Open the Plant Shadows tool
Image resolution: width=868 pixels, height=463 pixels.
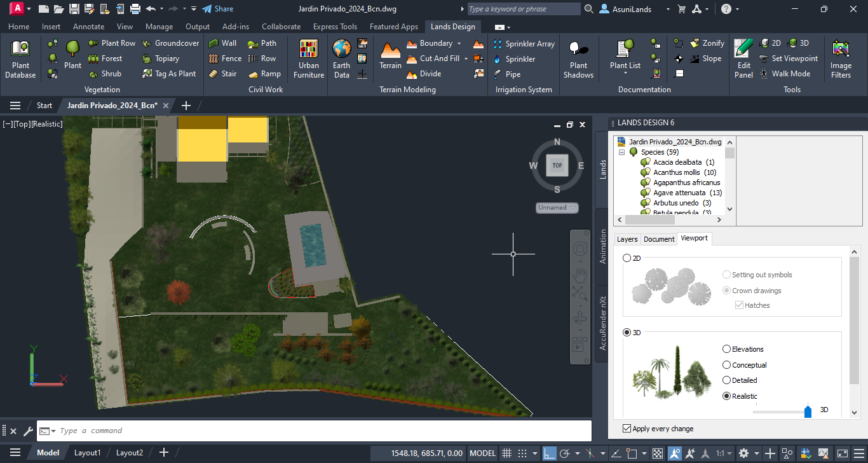point(578,59)
